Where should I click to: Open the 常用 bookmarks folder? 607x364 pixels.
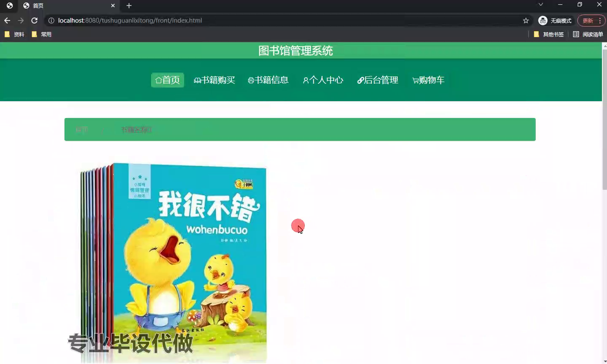pyautogui.click(x=41, y=34)
